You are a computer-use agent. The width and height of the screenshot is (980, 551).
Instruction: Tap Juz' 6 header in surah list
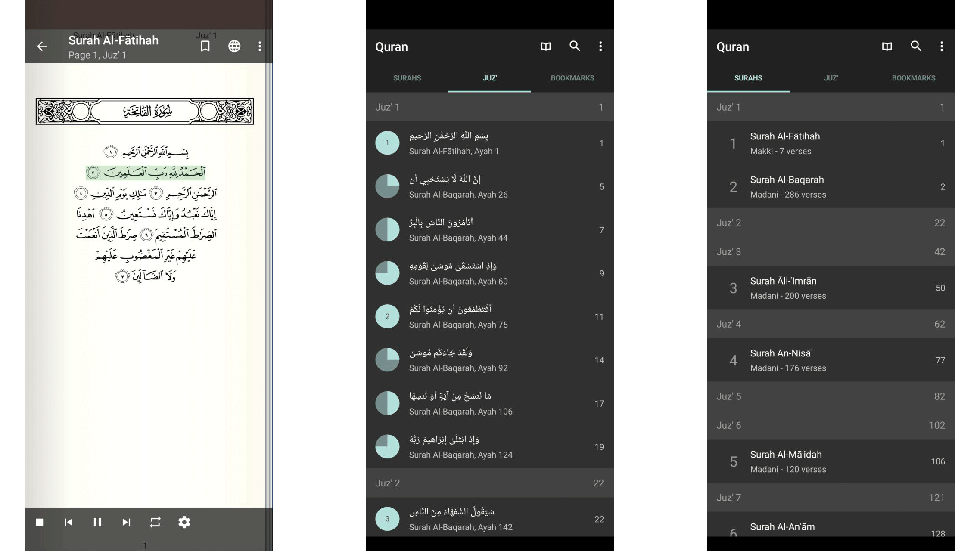point(831,425)
